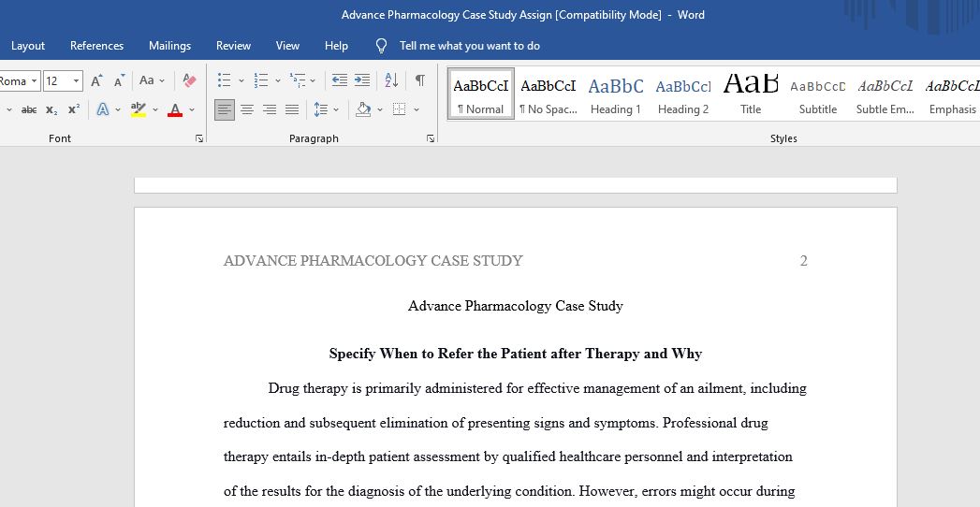980x507 pixels.
Task: Insert a numbered list
Action: click(x=260, y=80)
